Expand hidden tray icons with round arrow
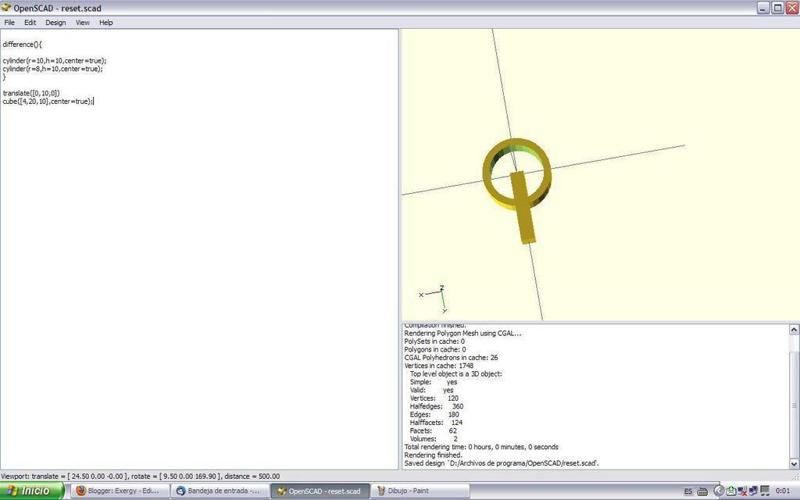 pyautogui.click(x=718, y=491)
